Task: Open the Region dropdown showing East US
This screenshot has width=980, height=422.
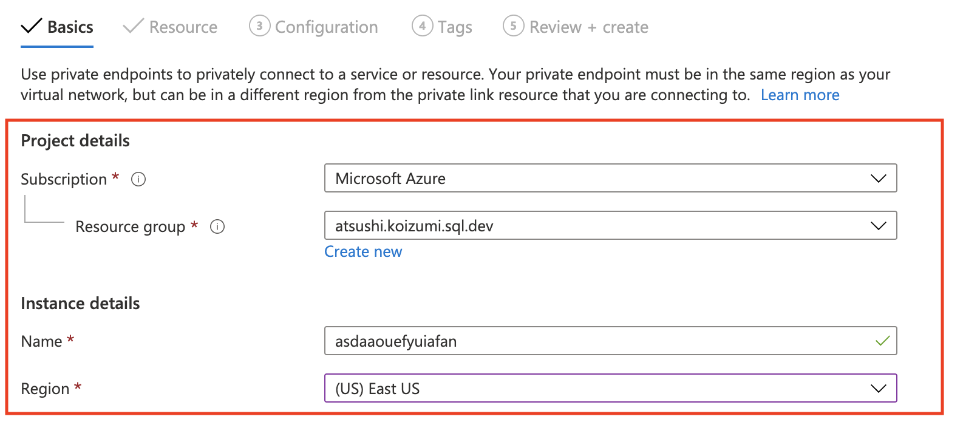Action: tap(610, 389)
